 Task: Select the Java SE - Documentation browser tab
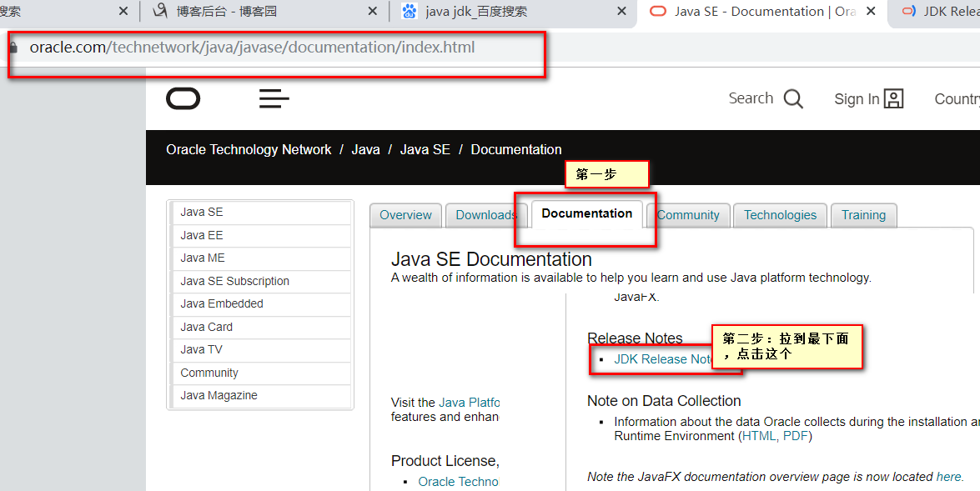coord(762,11)
